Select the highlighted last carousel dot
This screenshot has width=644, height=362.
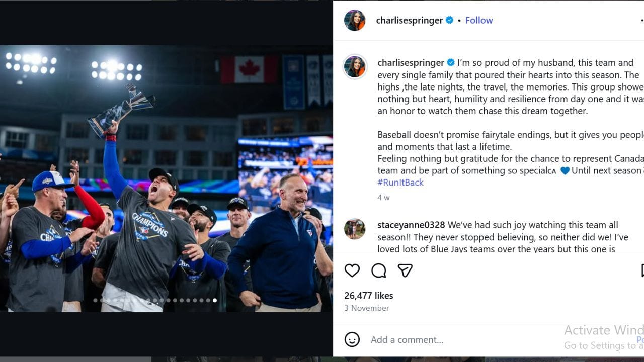(x=215, y=300)
